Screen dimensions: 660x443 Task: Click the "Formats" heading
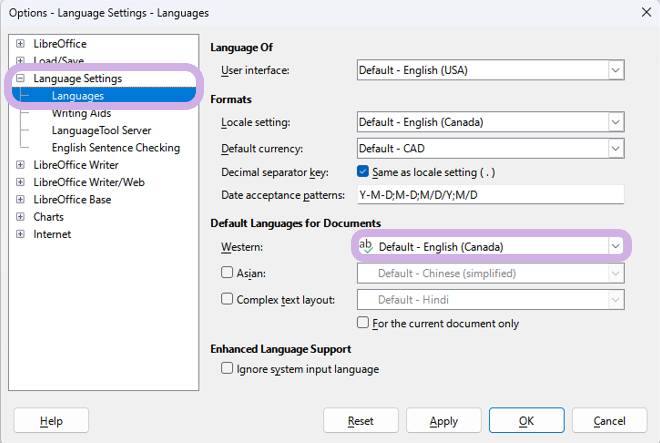pyautogui.click(x=231, y=99)
